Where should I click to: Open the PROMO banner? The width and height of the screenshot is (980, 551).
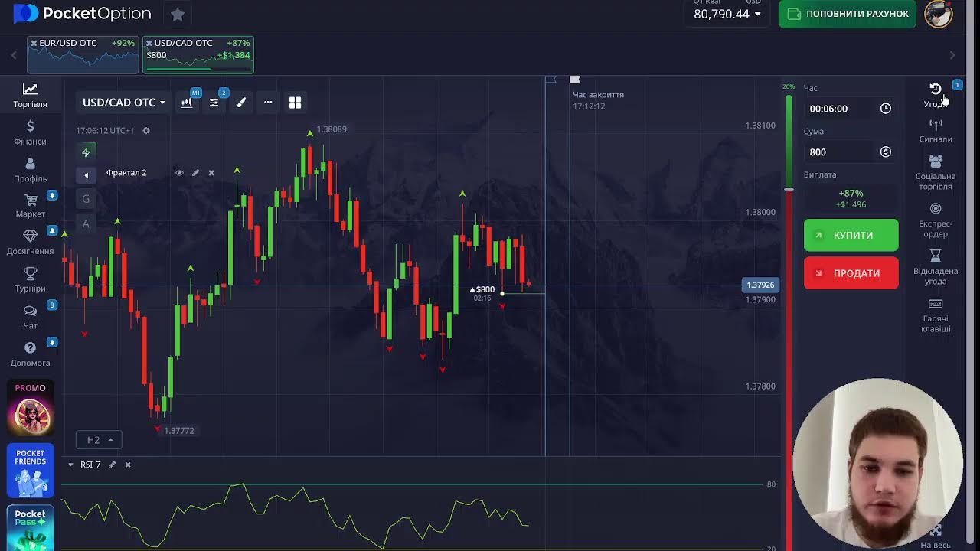31,408
